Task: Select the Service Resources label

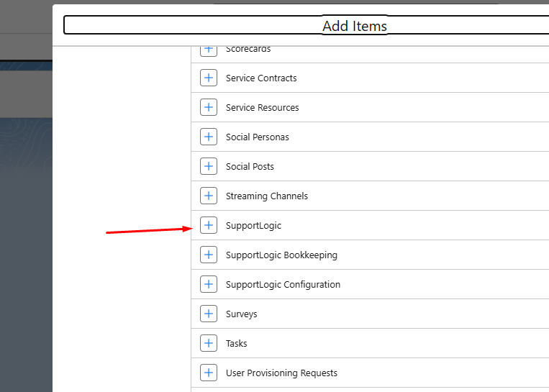Action: click(262, 107)
